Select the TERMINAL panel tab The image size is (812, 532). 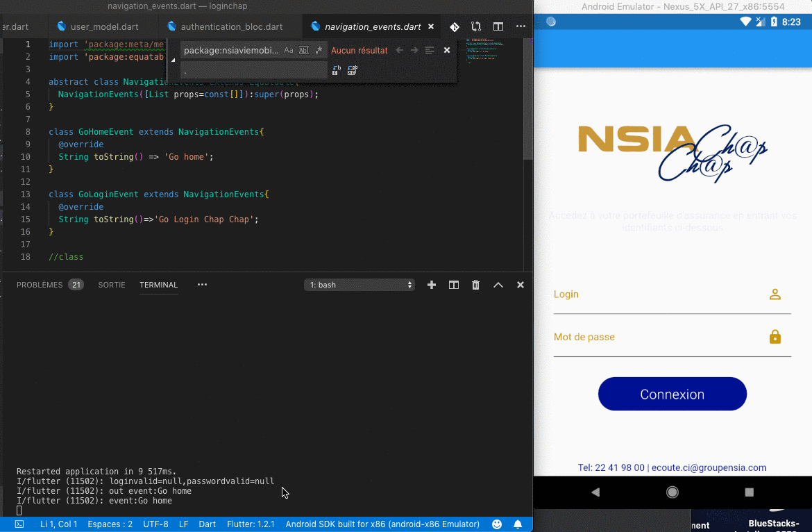(158, 285)
